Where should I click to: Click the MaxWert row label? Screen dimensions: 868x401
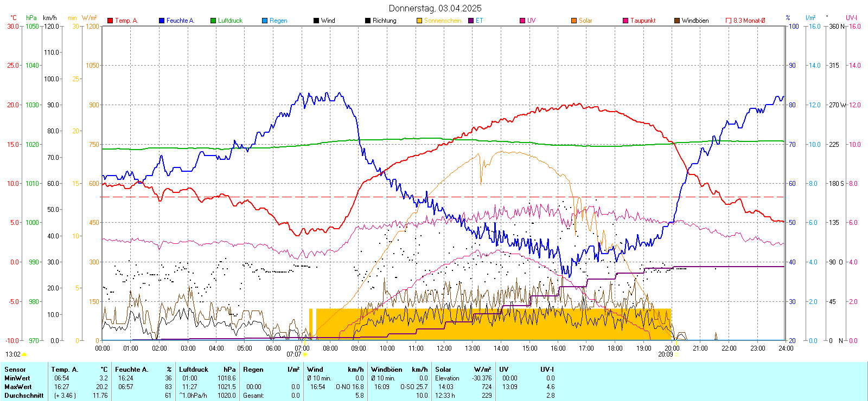[x=18, y=387]
